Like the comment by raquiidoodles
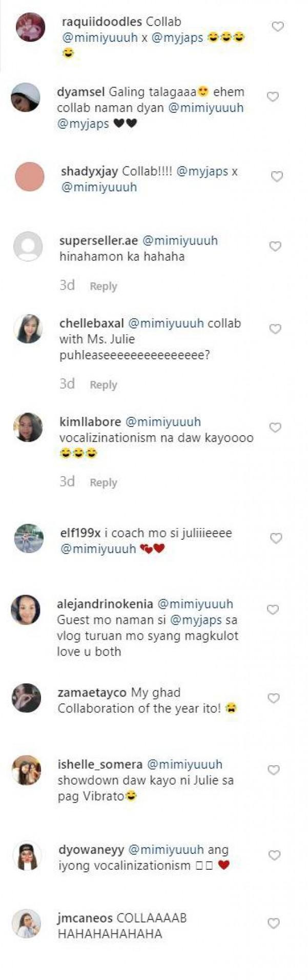The height and width of the screenshot is (980, 308). click(277, 27)
